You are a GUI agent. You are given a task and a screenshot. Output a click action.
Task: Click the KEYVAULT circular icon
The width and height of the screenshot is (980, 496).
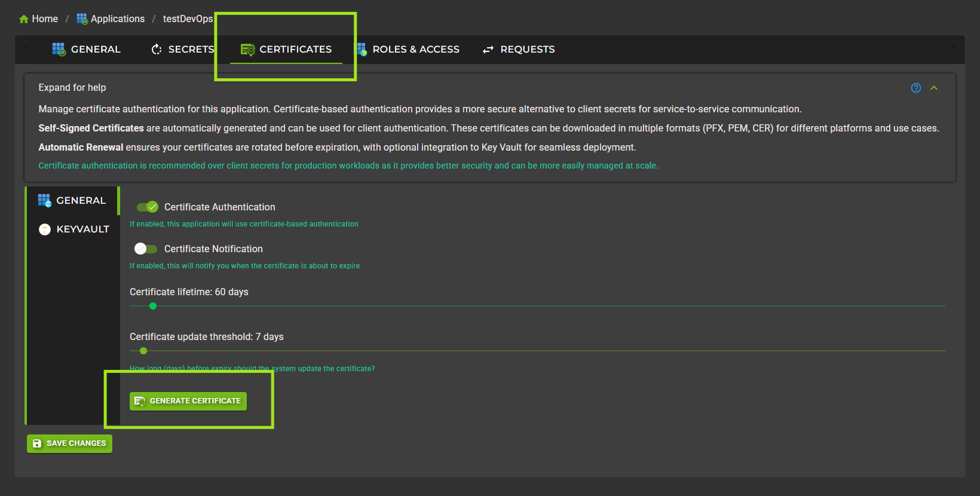[x=45, y=229]
